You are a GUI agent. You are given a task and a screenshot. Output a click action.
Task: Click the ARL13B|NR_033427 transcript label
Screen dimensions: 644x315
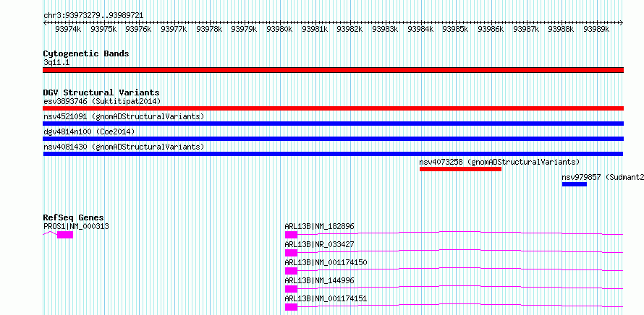click(319, 244)
